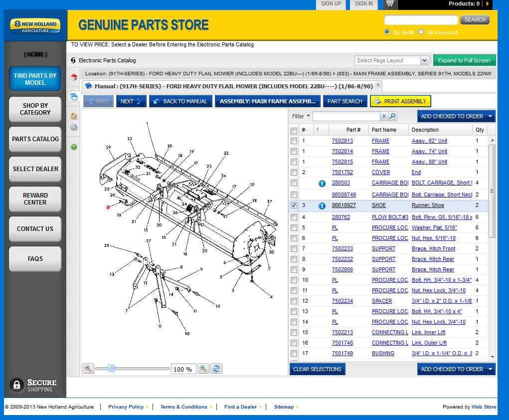This screenshot has width=509, height=420.
Task: Check the box for COVER 7501782
Action: pos(294,172)
